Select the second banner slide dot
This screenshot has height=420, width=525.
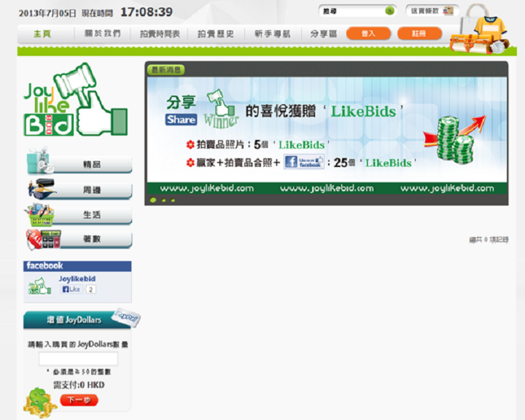[x=164, y=201]
